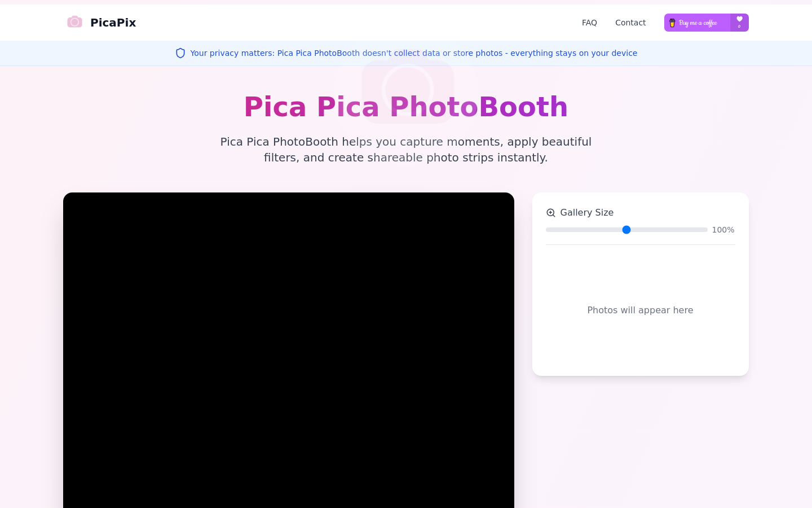This screenshot has height=508, width=812.
Task: Open the PicaPix home link text
Action: [113, 23]
